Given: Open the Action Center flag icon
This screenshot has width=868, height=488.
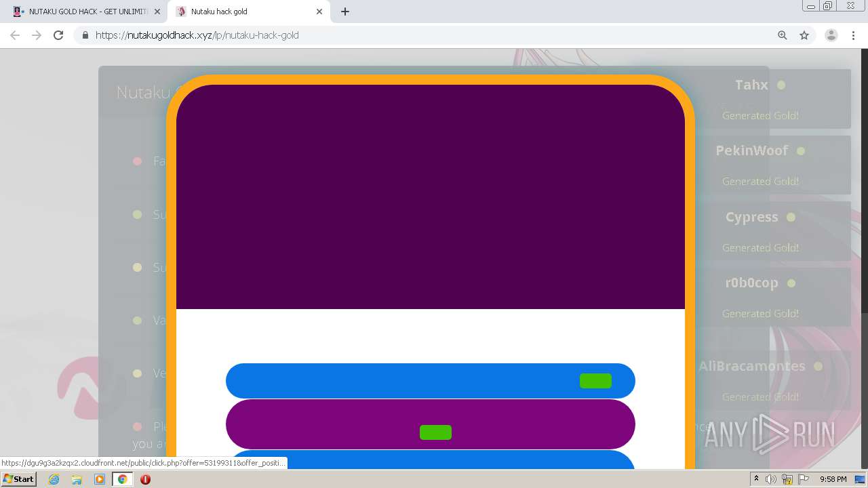Looking at the screenshot, I should [x=804, y=479].
